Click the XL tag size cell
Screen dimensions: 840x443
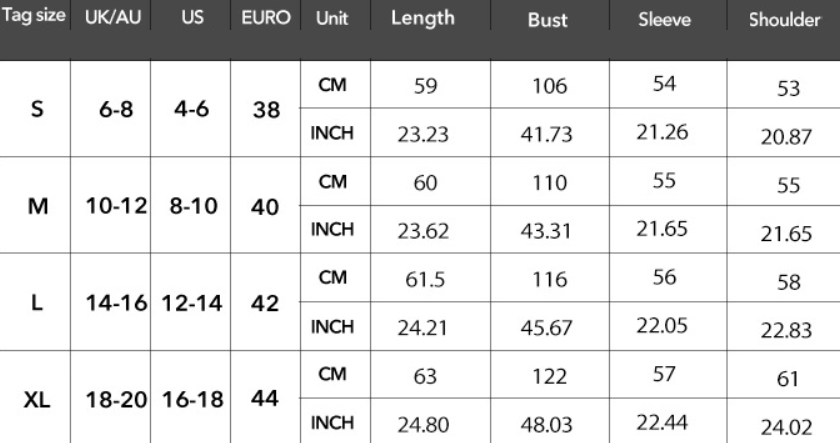(x=36, y=397)
